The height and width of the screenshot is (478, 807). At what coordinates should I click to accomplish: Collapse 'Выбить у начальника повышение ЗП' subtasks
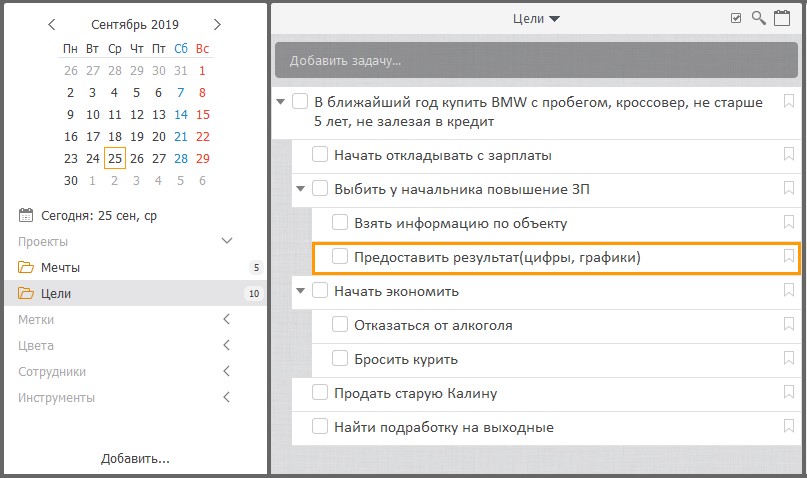coord(301,189)
